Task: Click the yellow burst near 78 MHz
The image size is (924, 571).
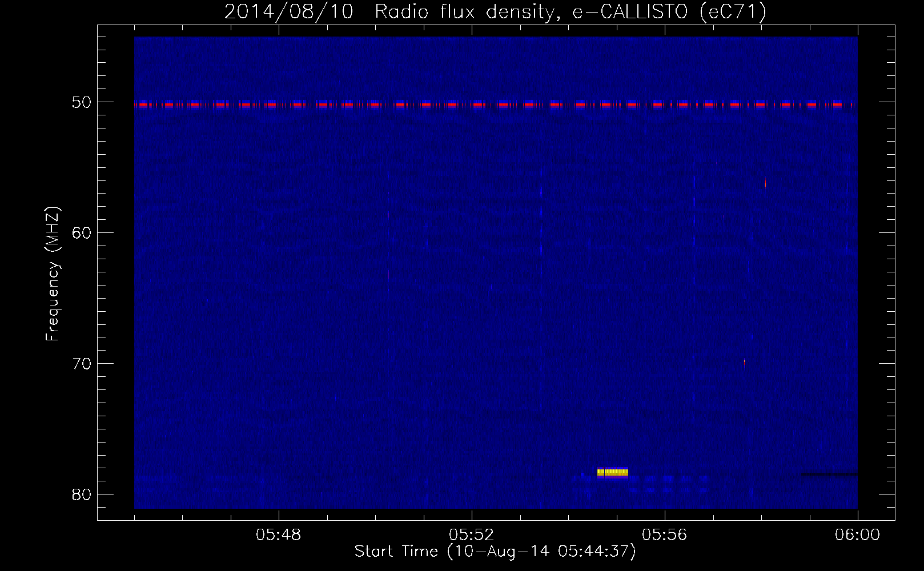Action: (613, 472)
